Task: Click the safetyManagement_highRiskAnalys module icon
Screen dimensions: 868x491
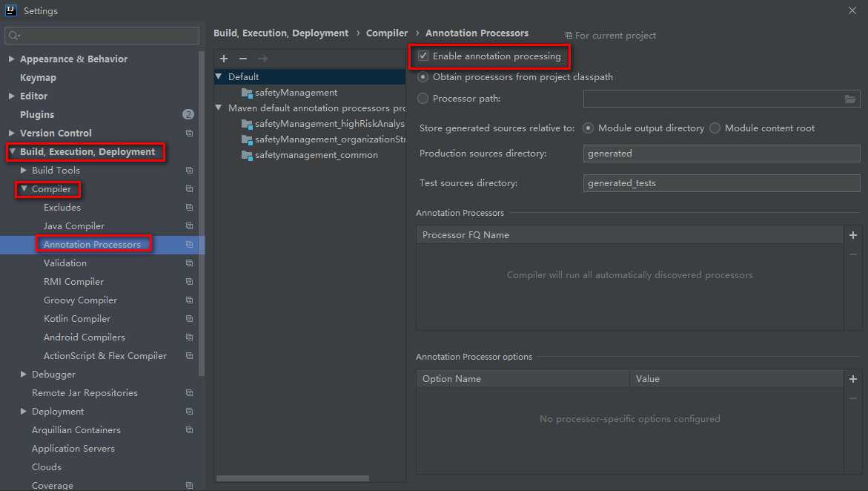Action: click(x=247, y=124)
